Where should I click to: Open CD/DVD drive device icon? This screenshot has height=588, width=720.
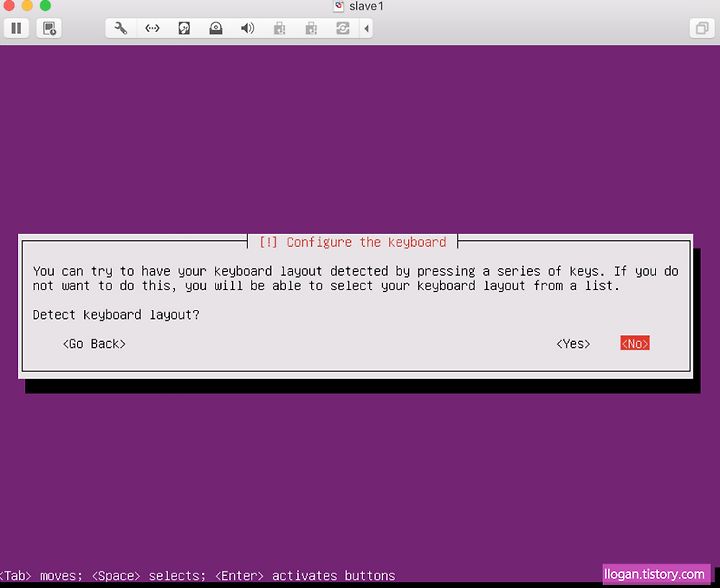pyautogui.click(x=216, y=28)
